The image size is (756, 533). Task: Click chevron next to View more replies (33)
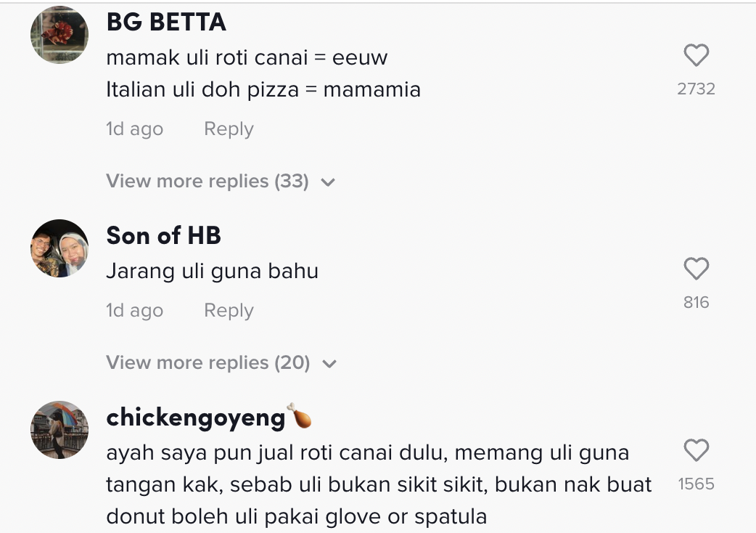(x=328, y=182)
